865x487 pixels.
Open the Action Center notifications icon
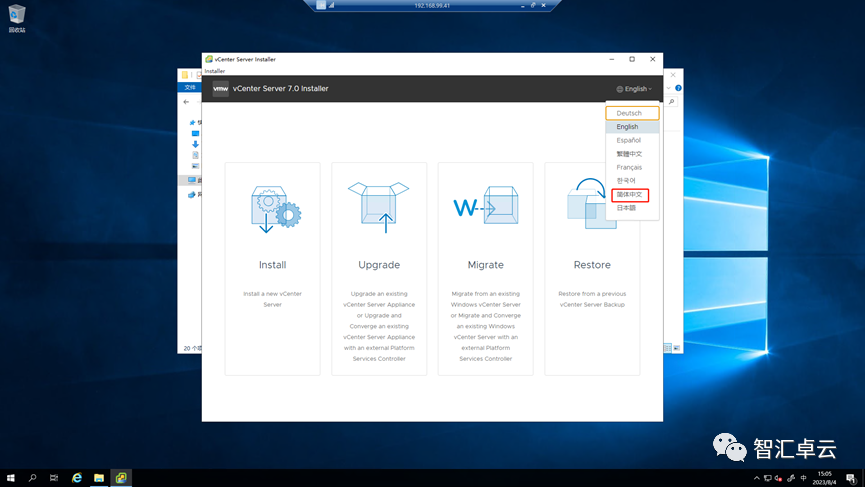point(851,478)
